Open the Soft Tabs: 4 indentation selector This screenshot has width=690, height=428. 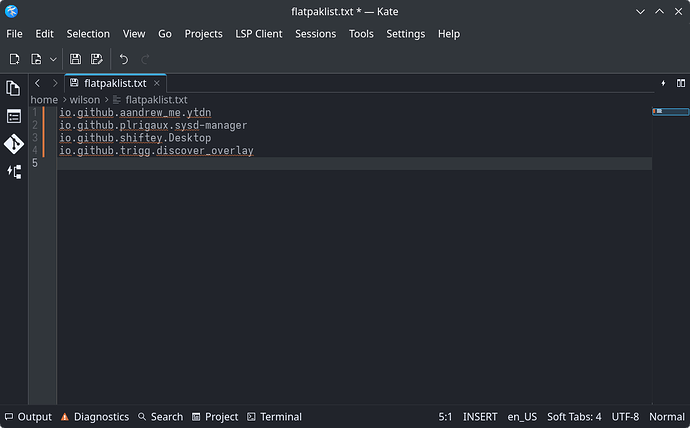coord(574,417)
